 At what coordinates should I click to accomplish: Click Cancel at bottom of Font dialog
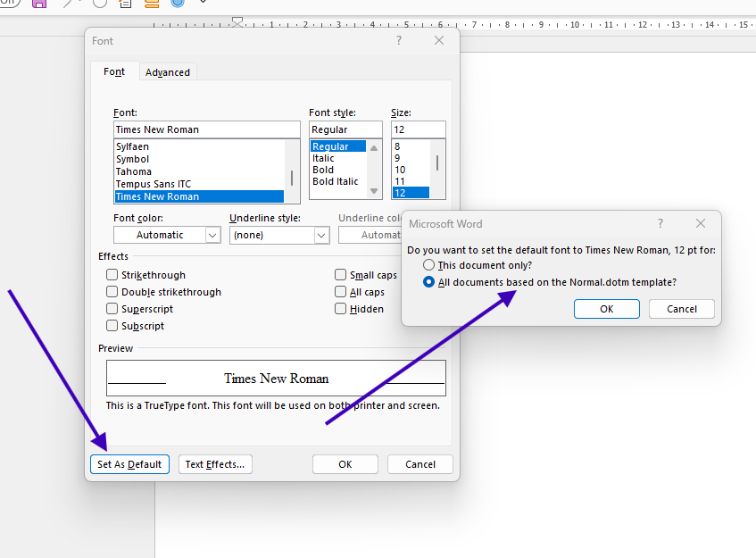click(420, 464)
